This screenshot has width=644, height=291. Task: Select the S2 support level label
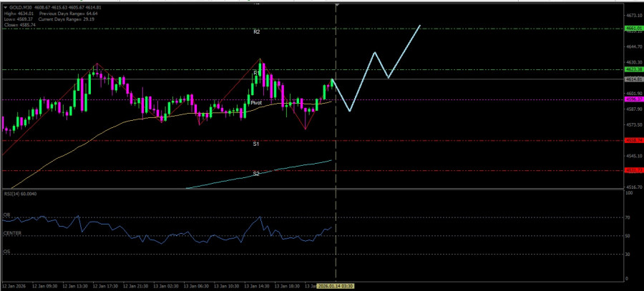[x=255, y=174]
